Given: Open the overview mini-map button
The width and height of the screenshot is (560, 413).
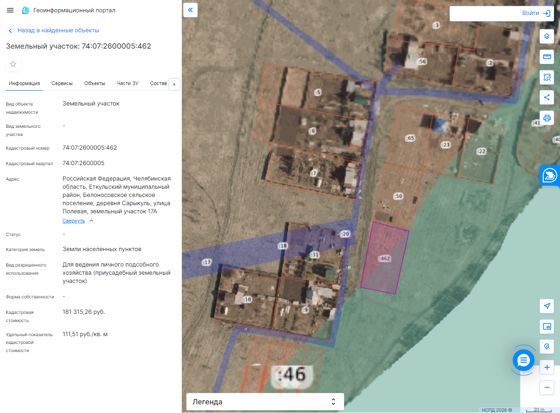Looking at the screenshot, I should (546, 326).
